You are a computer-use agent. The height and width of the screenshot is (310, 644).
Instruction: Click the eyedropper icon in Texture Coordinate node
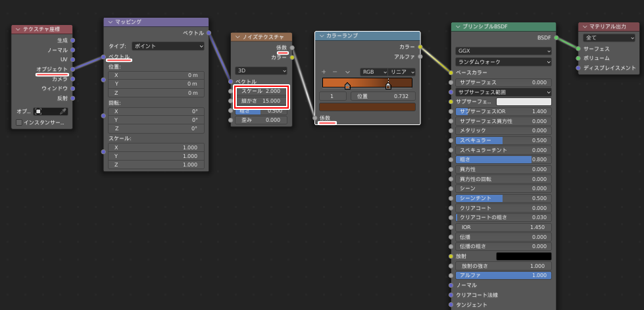click(63, 111)
